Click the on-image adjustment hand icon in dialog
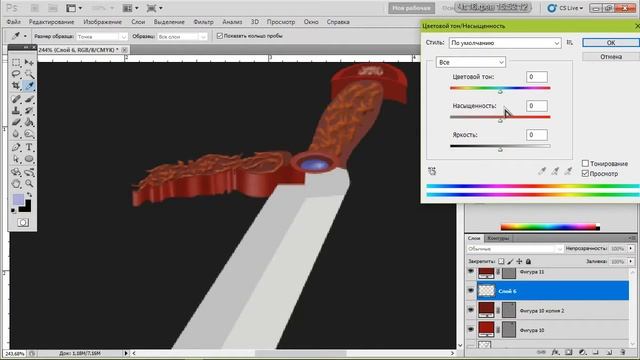Viewport: 640px width, 360px height. click(432, 171)
